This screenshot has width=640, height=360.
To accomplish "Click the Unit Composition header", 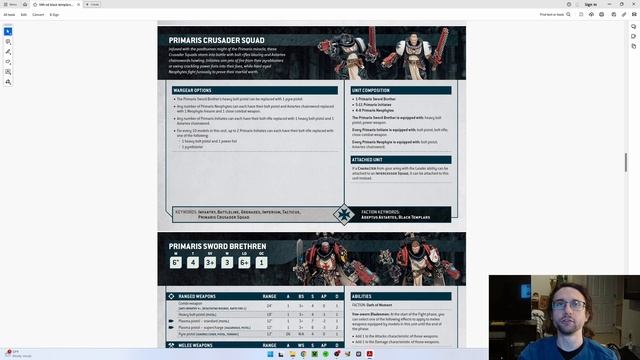I will (x=401, y=90).
